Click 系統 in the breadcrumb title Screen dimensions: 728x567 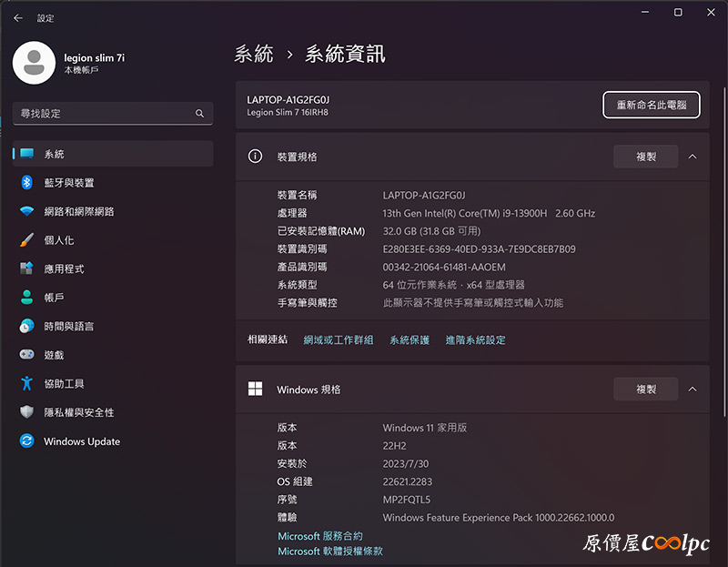click(254, 54)
